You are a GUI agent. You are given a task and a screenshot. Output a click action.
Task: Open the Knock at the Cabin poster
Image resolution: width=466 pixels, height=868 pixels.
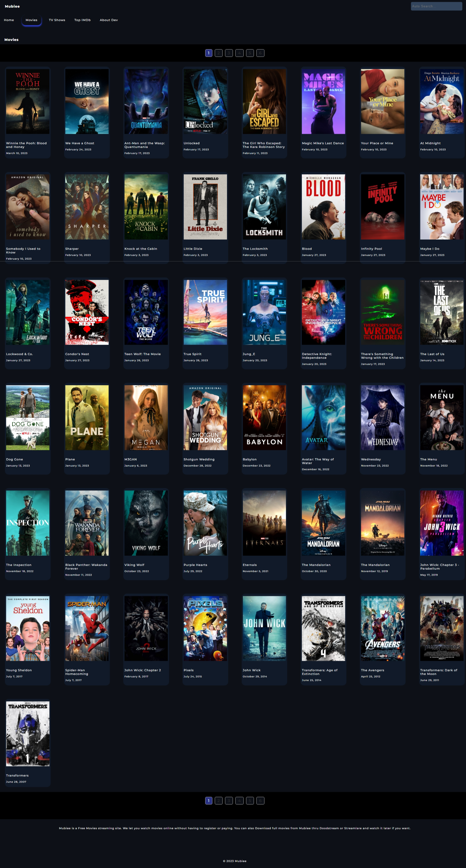point(146,207)
